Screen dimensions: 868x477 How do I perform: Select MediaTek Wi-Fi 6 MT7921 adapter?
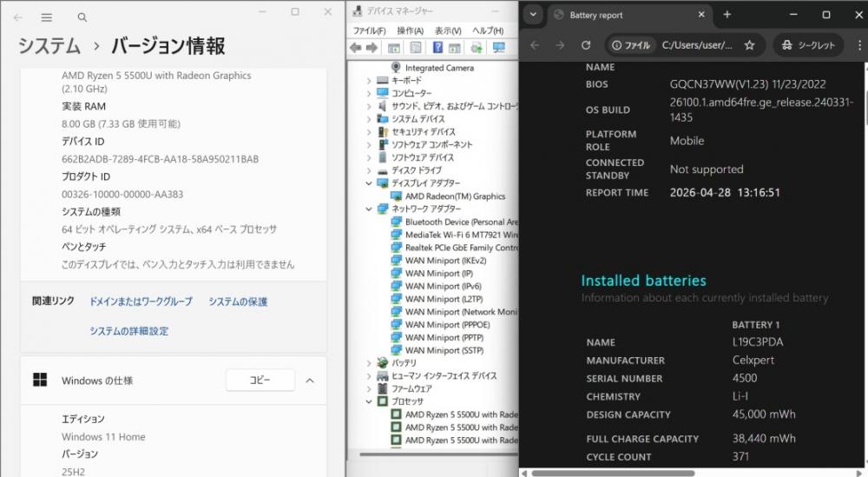(x=462, y=235)
